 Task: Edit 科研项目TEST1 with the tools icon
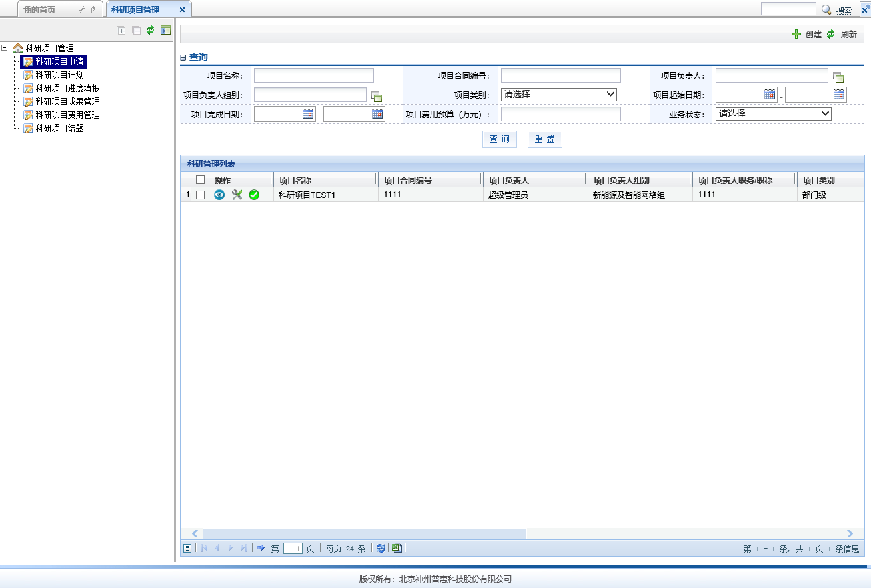[x=237, y=195]
